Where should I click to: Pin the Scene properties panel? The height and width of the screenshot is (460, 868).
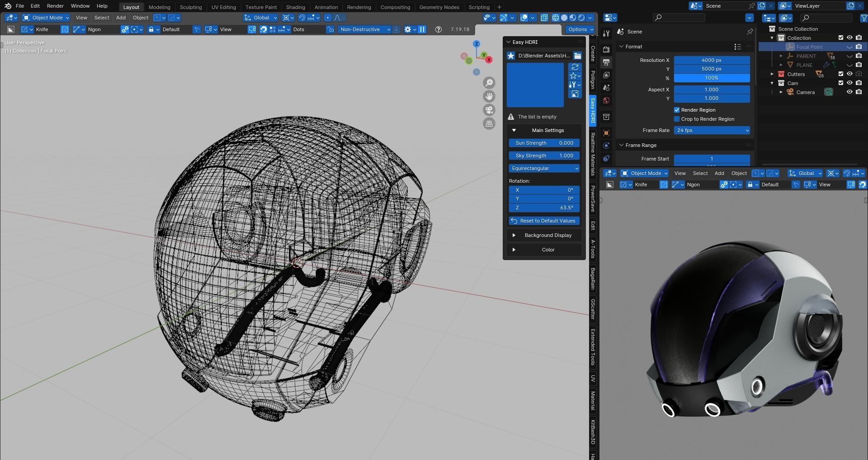pyautogui.click(x=750, y=32)
